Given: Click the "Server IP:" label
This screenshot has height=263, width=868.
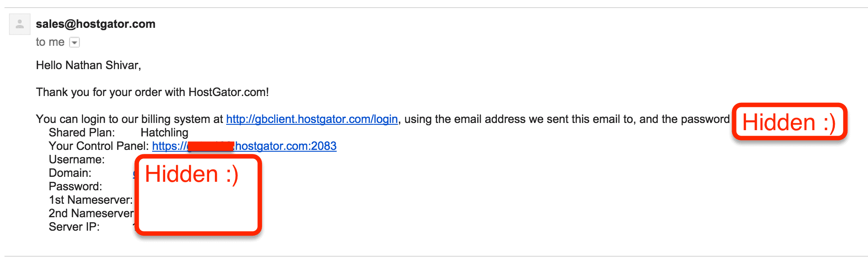Looking at the screenshot, I should [74, 227].
